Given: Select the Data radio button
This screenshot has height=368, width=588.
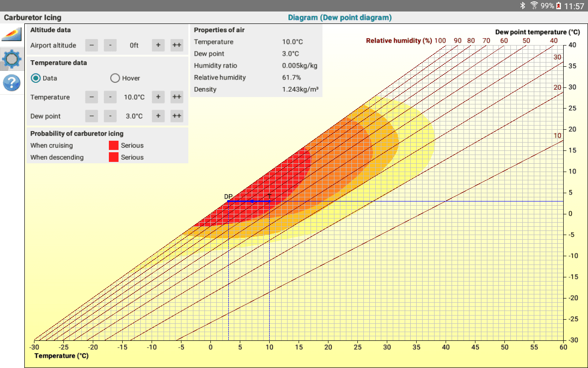Looking at the screenshot, I should 35,78.
